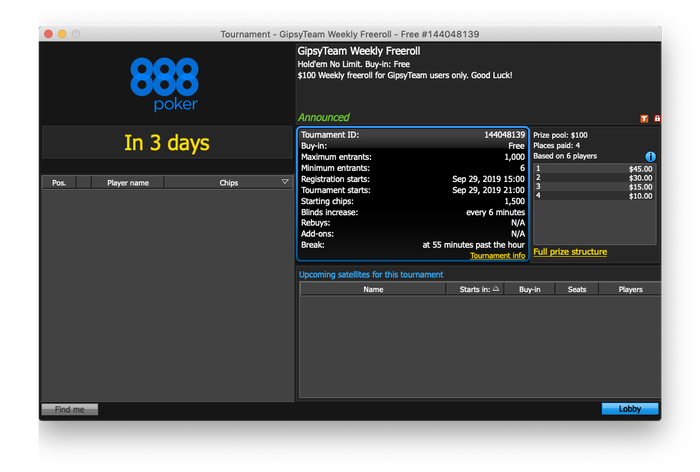
Task: Minimize window with the yellow button
Action: coord(62,34)
